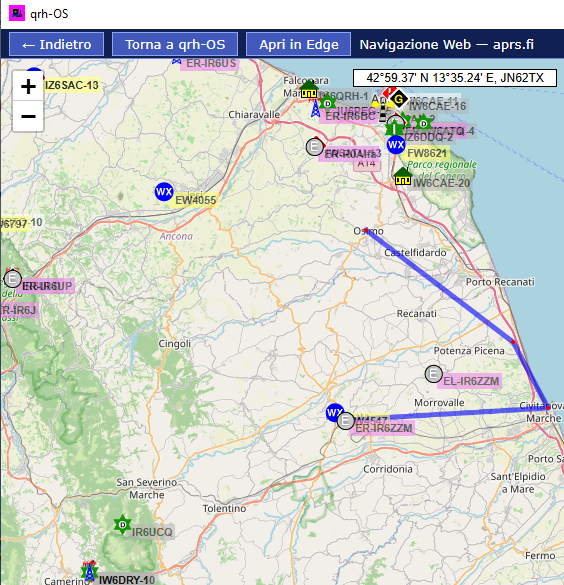Click the Chiaravalle town name on map
Screen dimensions: 564x585
[x=254, y=115]
